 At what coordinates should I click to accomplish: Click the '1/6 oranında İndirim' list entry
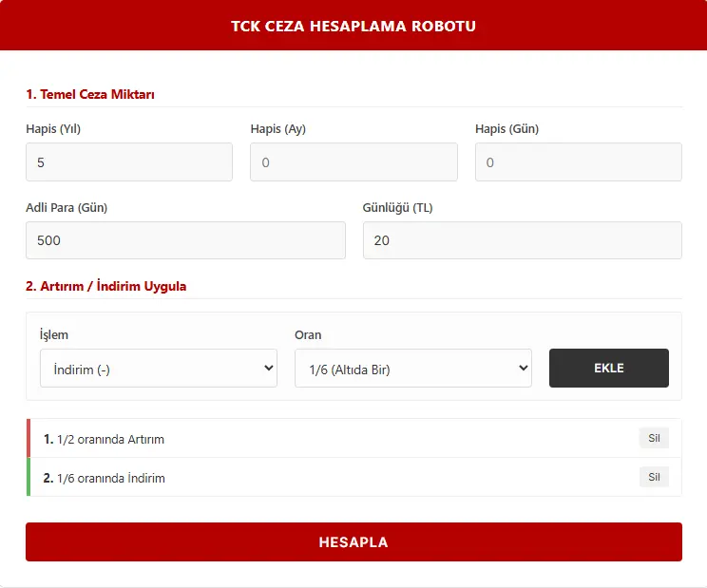pyautogui.click(x=353, y=477)
